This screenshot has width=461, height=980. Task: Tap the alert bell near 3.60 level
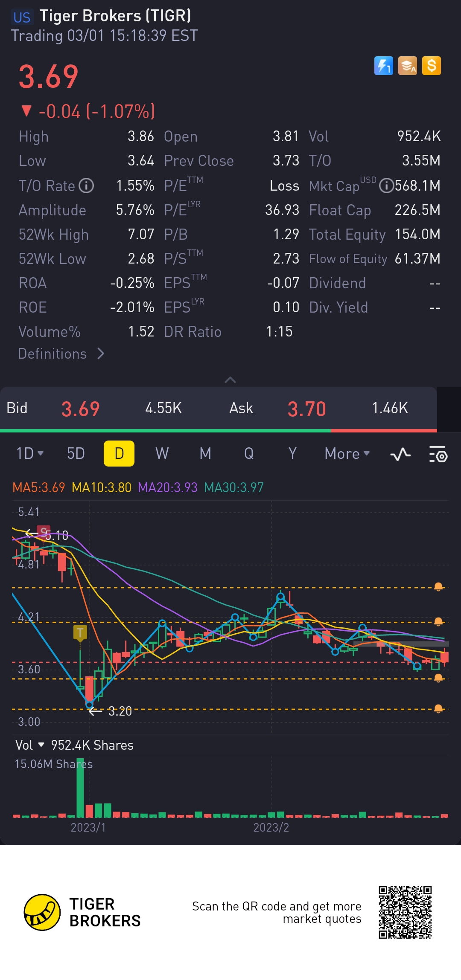(x=438, y=678)
